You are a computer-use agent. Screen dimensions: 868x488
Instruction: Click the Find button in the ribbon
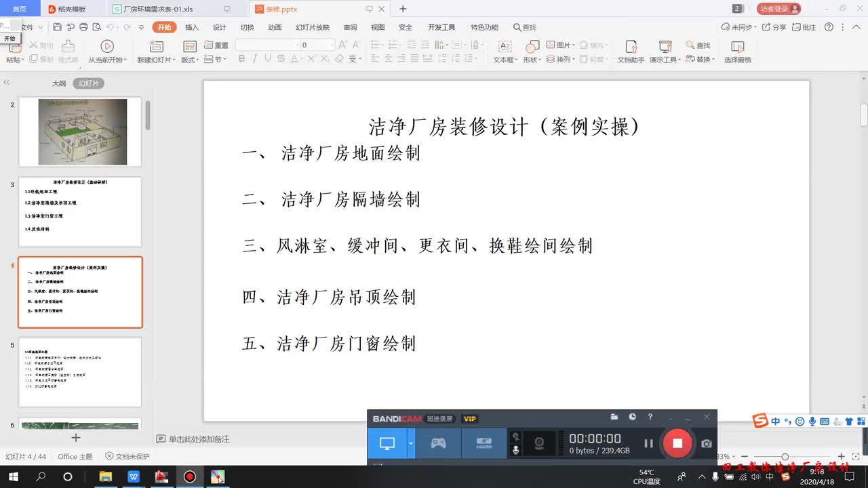[698, 45]
